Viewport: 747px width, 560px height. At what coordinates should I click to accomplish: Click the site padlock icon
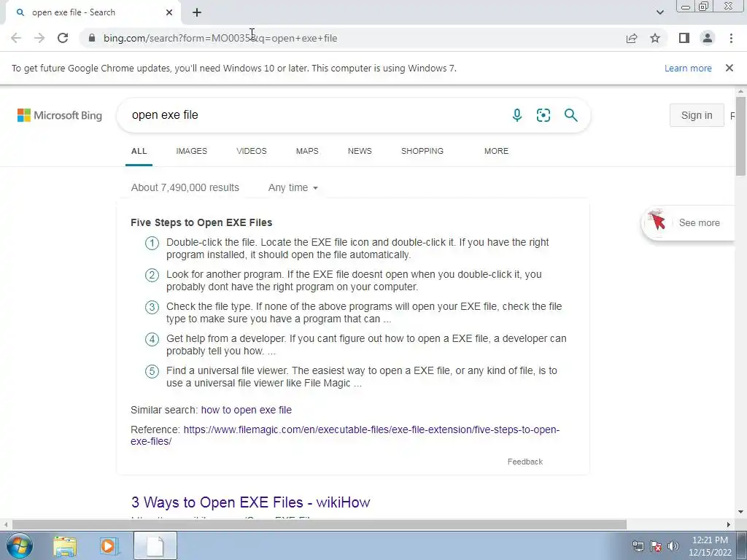click(x=92, y=38)
